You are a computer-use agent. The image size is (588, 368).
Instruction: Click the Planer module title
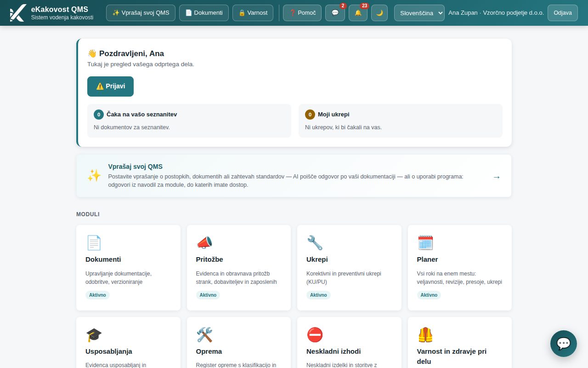point(427,259)
